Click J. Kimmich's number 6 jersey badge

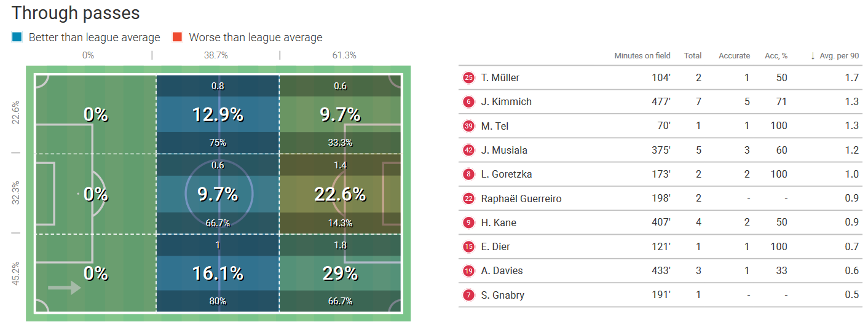tap(469, 102)
